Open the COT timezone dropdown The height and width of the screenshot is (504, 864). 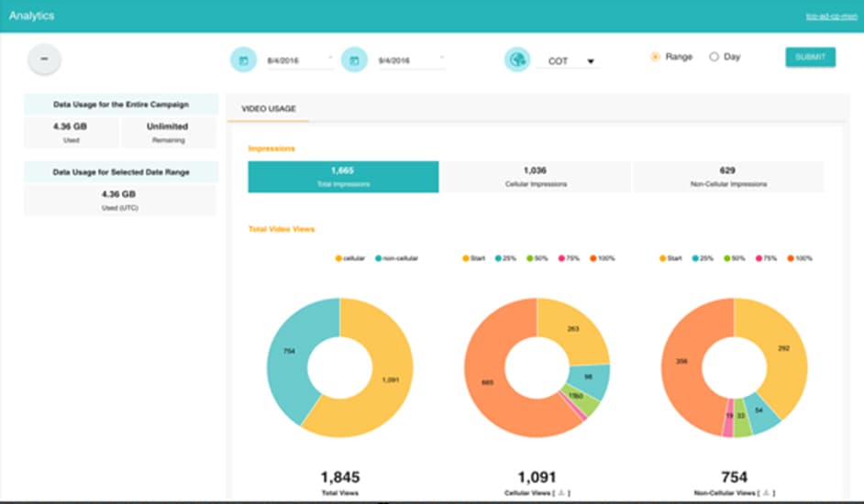(572, 61)
